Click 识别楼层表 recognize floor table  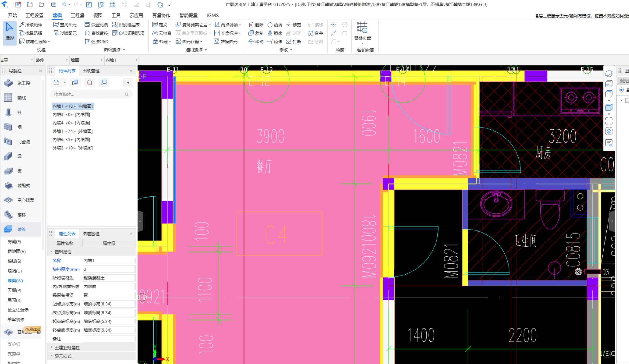pyautogui.click(x=126, y=25)
